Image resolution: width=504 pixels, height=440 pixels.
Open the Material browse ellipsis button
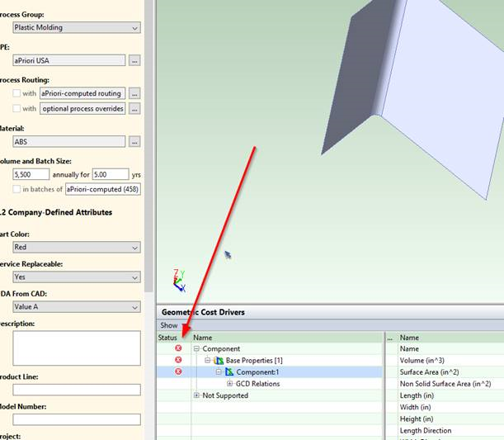pyautogui.click(x=134, y=142)
